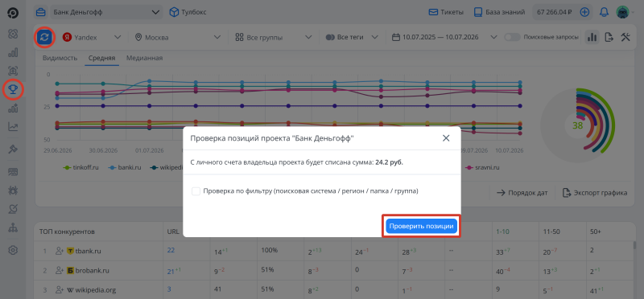Viewport: 644px width, 299px height.
Task: Click Порядок дат button
Action: (x=522, y=193)
